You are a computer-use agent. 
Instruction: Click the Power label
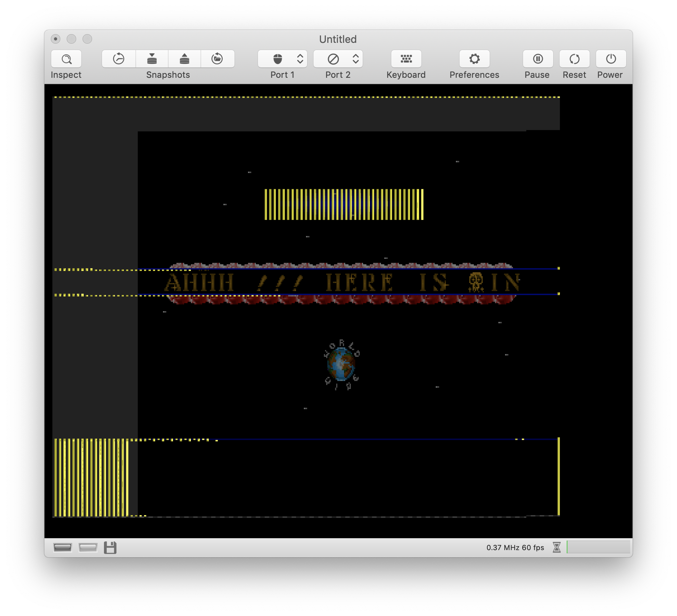tap(610, 75)
